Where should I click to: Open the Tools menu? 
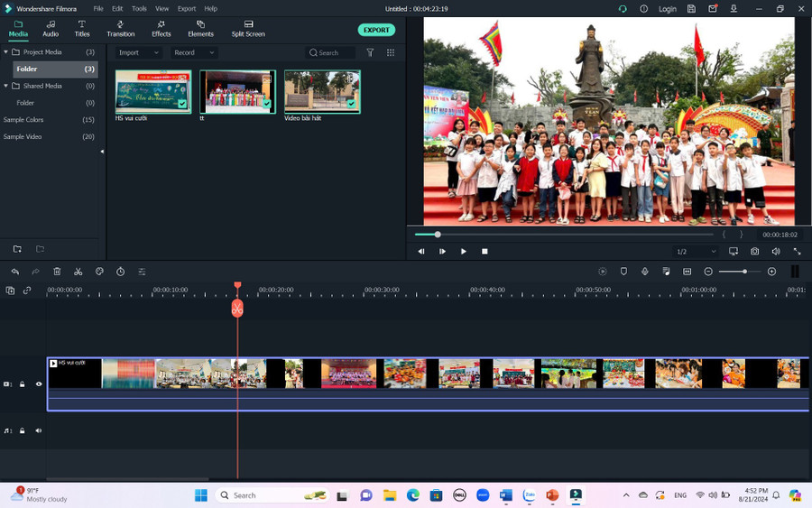139,9
